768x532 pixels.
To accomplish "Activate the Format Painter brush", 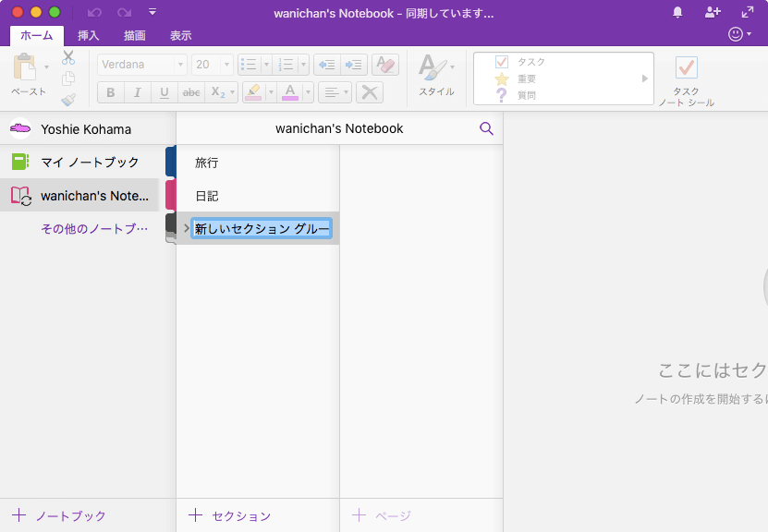I will [x=68, y=100].
